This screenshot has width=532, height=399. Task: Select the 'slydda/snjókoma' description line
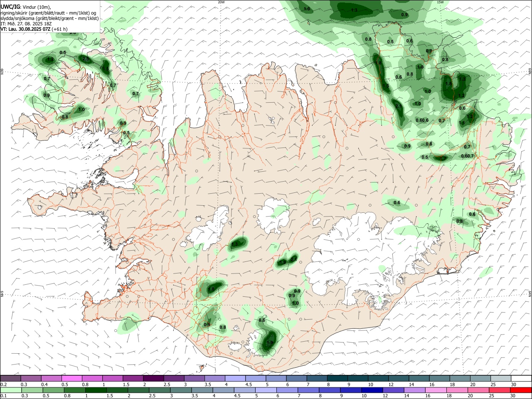pos(49,18)
